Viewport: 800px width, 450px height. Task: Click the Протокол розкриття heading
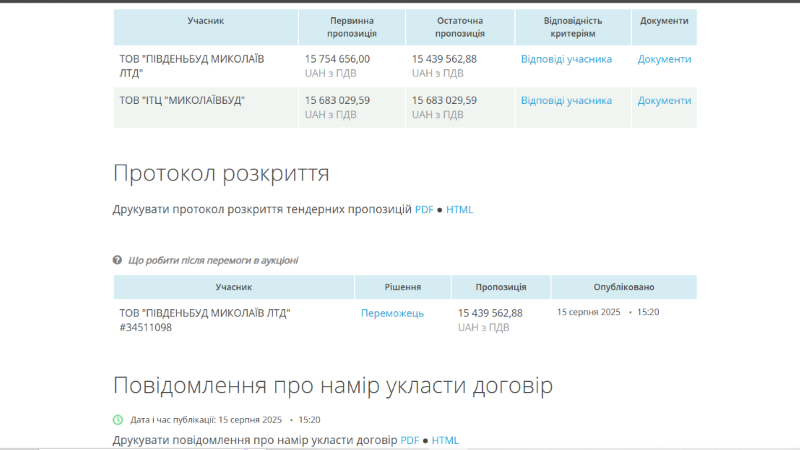(221, 173)
